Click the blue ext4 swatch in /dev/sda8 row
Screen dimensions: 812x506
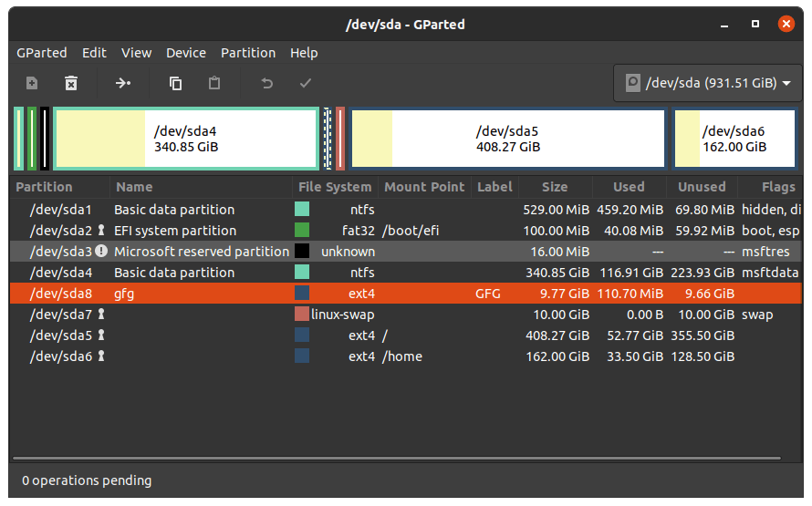coord(302,293)
